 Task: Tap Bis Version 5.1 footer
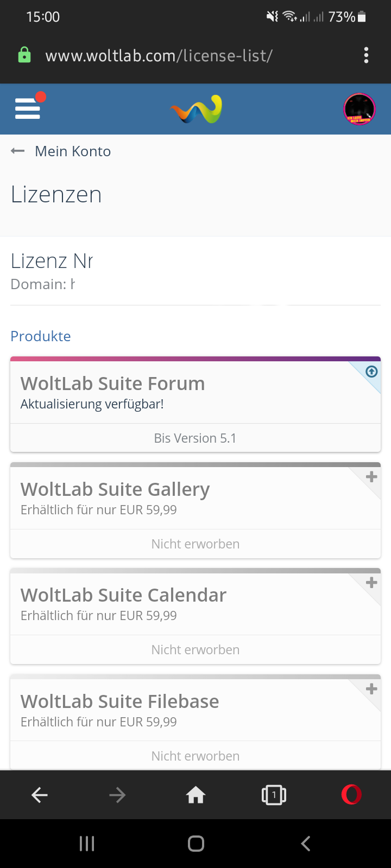click(x=195, y=438)
